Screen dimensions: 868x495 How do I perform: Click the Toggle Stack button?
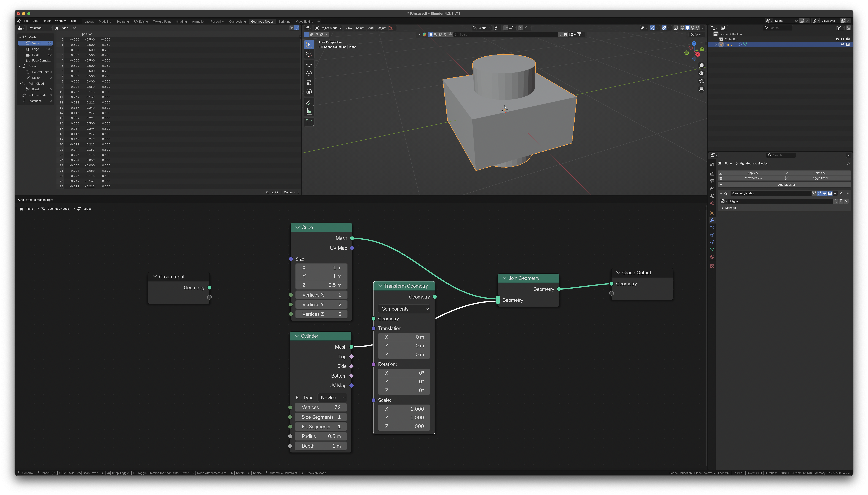[817, 178]
